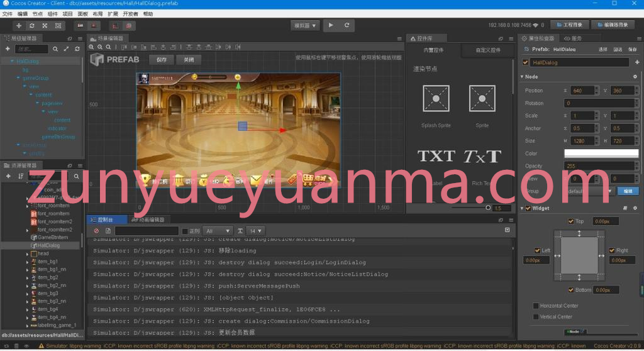This screenshot has width=644, height=351.
Task: Toggle the Widget Right alignment checkbox
Action: [612, 250]
